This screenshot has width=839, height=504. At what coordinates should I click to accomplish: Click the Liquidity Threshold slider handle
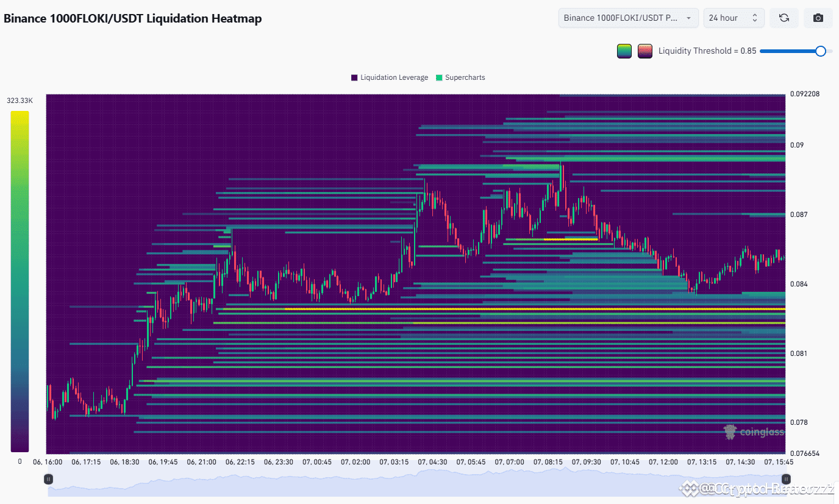click(821, 51)
